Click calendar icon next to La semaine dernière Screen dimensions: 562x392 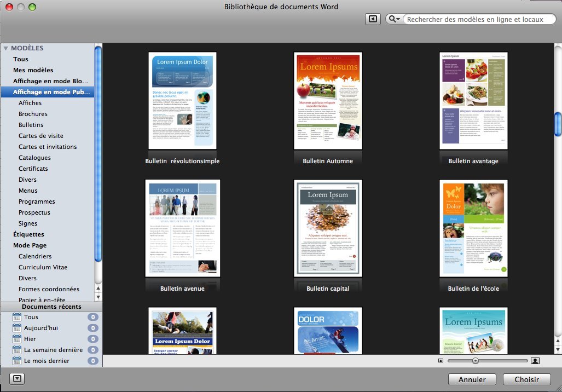tap(17, 350)
